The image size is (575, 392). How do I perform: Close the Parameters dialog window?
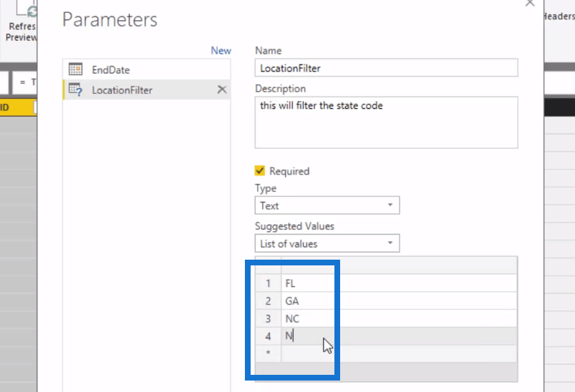[530, 4]
